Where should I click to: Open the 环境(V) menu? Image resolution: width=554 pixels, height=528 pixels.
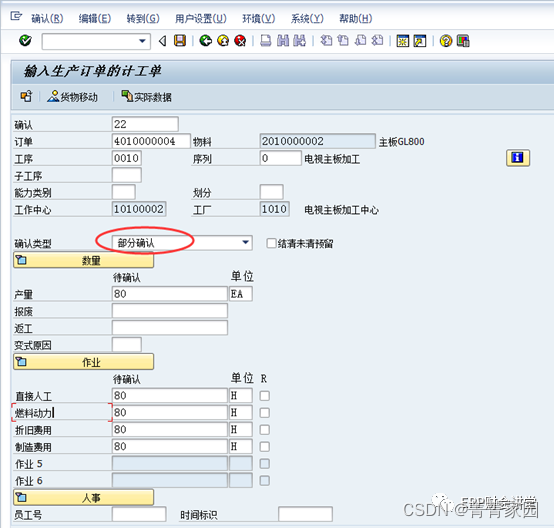[259, 18]
